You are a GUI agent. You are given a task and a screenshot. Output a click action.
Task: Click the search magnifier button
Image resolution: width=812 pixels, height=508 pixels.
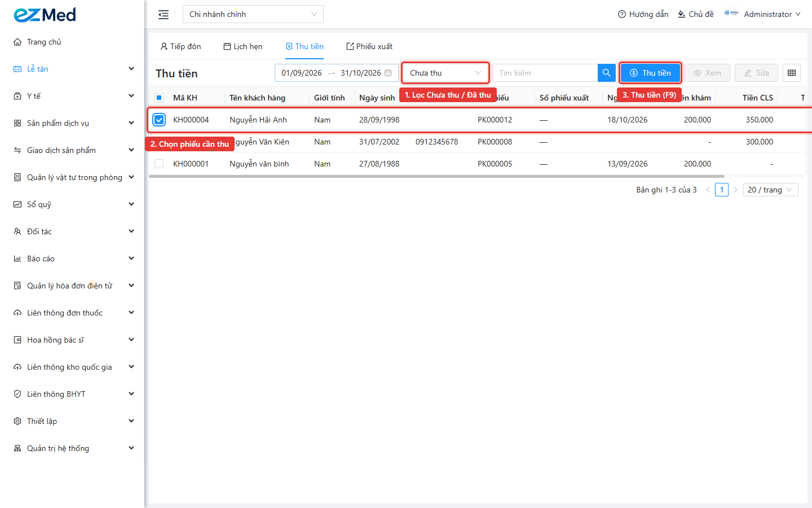607,73
